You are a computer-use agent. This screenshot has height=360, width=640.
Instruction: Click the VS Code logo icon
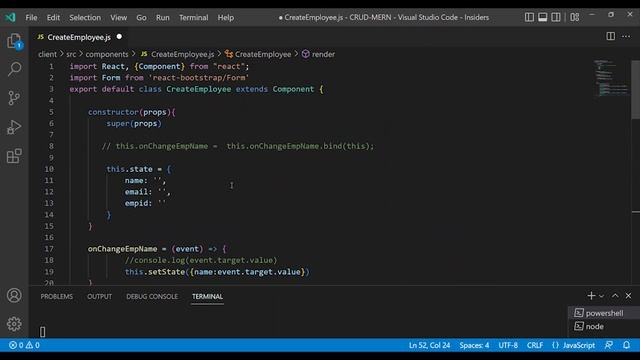(10, 18)
